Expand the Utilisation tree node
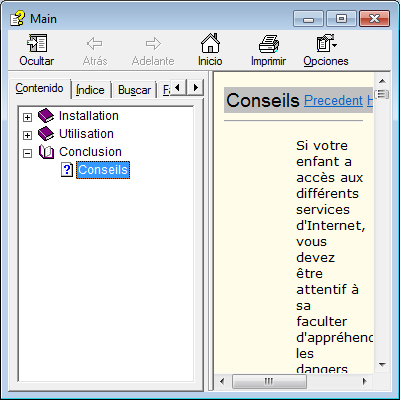400x400 pixels. (x=27, y=135)
